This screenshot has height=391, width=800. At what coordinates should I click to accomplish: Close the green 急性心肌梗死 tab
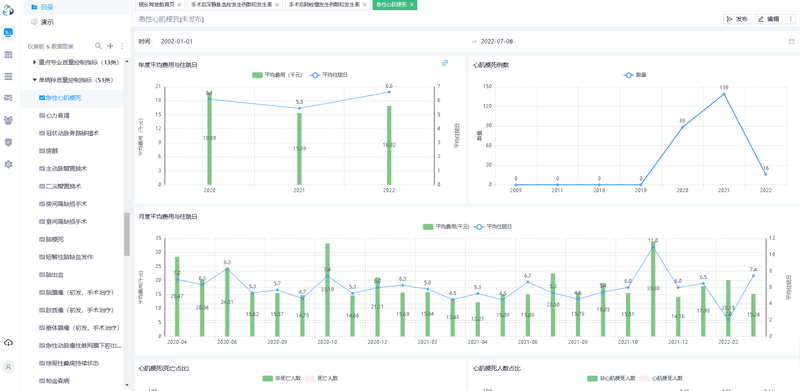tap(411, 4)
